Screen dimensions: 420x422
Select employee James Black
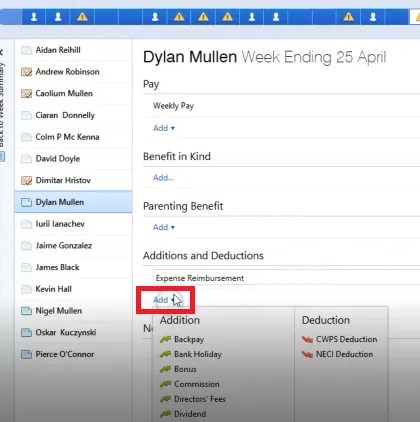(x=73, y=267)
